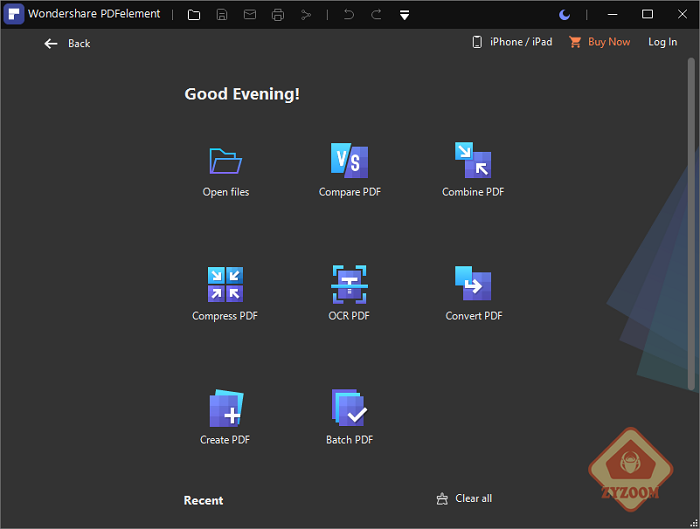
Task: Click the share icon in title bar
Action: point(306,15)
